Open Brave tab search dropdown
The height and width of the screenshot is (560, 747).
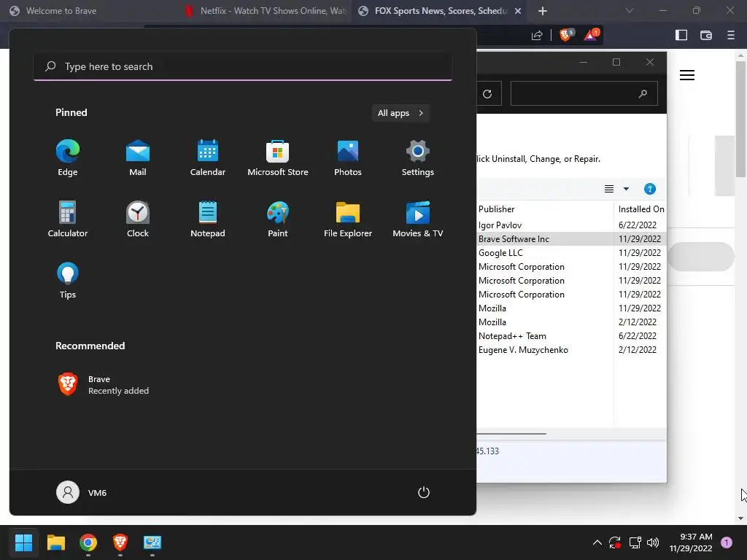pyautogui.click(x=630, y=10)
